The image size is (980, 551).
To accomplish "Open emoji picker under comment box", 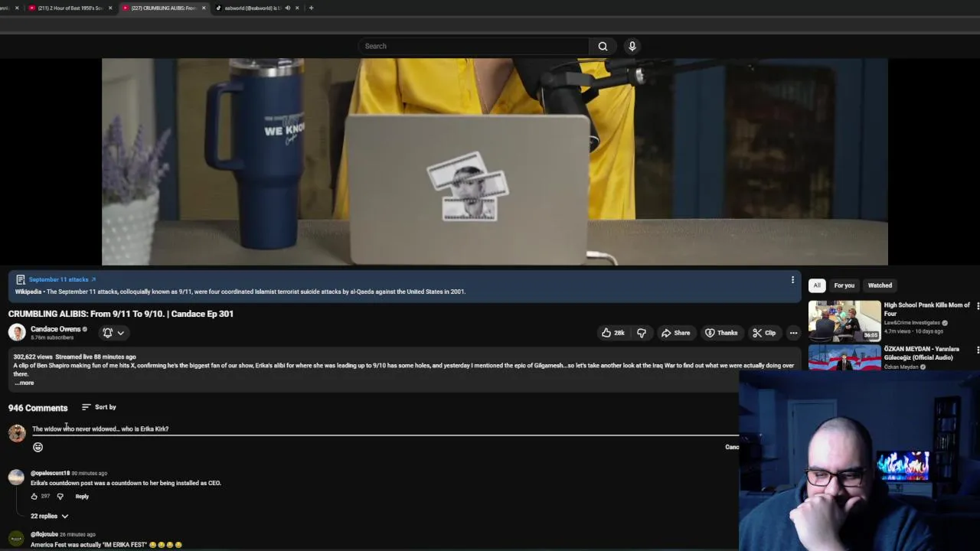I will (x=38, y=447).
